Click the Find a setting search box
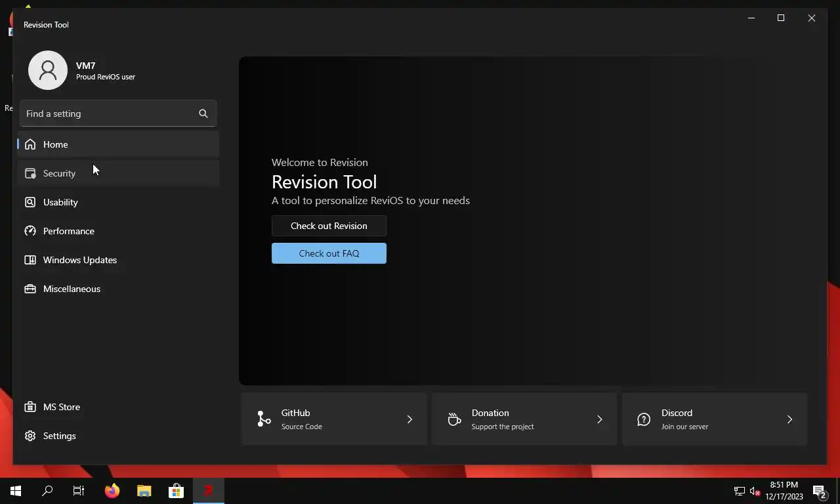The height and width of the screenshot is (504, 840). pyautogui.click(x=118, y=114)
